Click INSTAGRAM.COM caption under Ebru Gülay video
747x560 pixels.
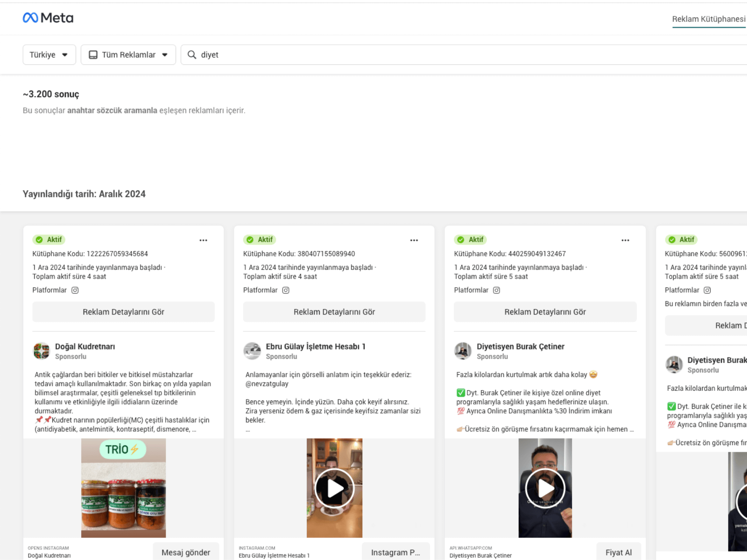[257, 548]
